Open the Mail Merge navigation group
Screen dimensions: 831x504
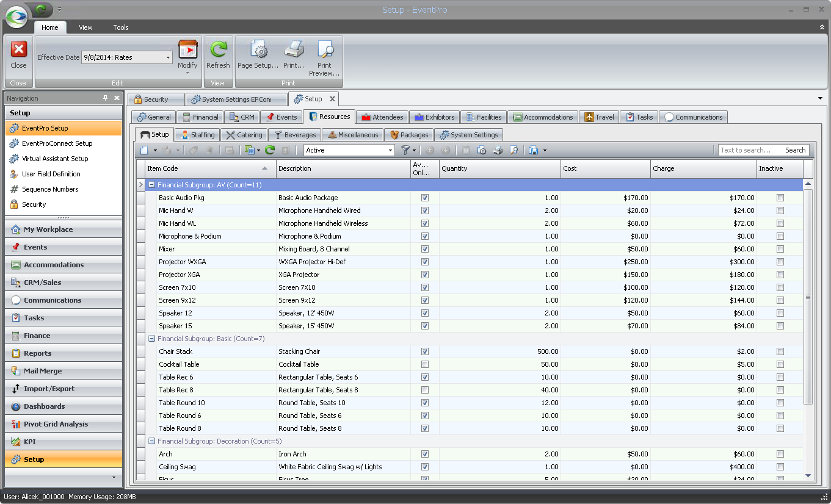pyautogui.click(x=64, y=371)
